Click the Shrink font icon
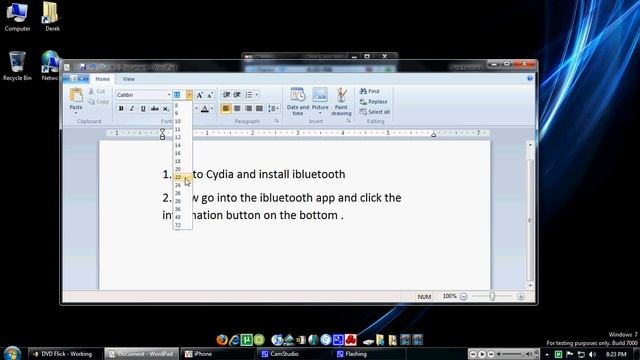This screenshot has width=640, height=360. 210,95
